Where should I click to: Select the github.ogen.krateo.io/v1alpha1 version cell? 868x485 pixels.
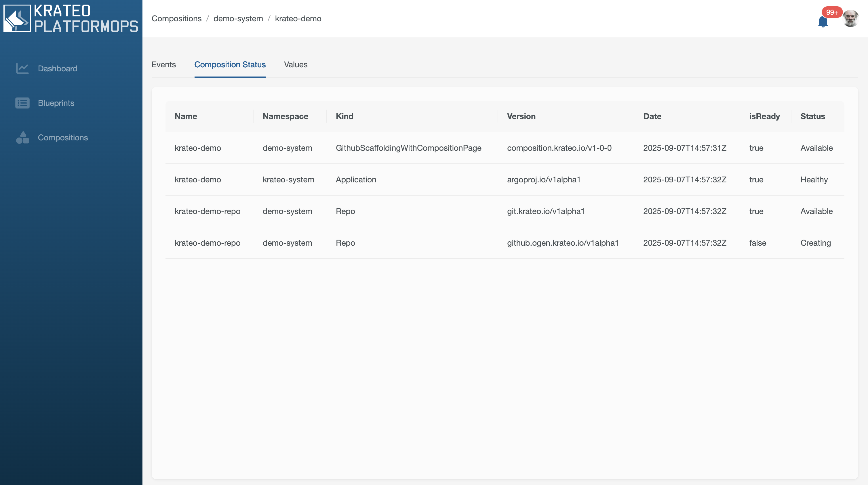tap(563, 243)
